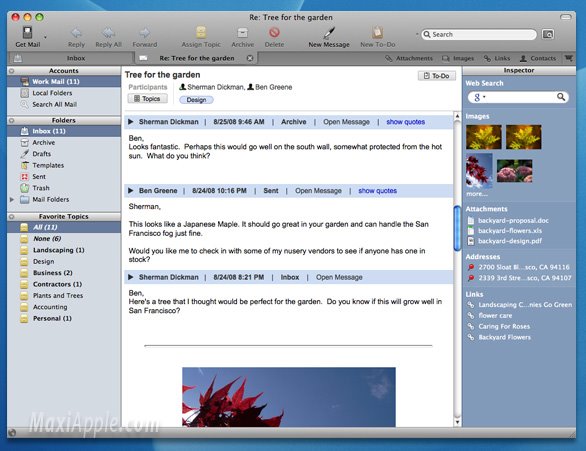
Task: Select Local Folders account
Action: coord(64,93)
